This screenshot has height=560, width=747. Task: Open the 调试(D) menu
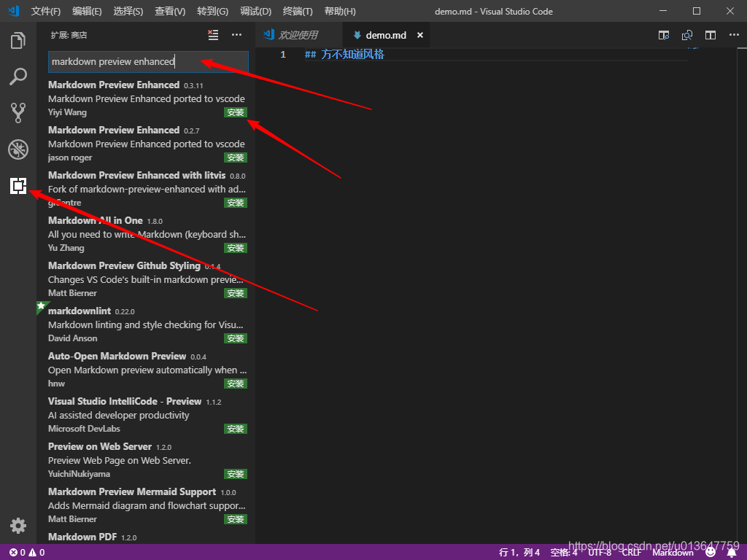pos(256,12)
